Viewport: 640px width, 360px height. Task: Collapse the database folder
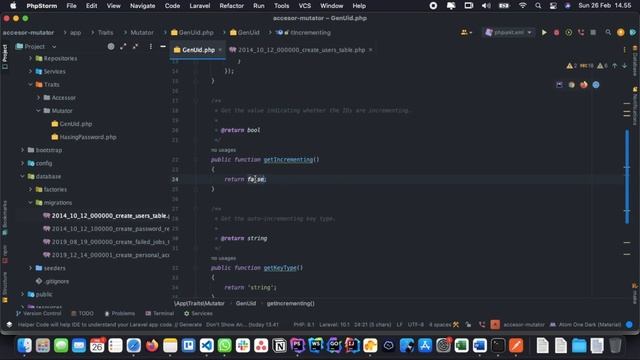coord(22,176)
